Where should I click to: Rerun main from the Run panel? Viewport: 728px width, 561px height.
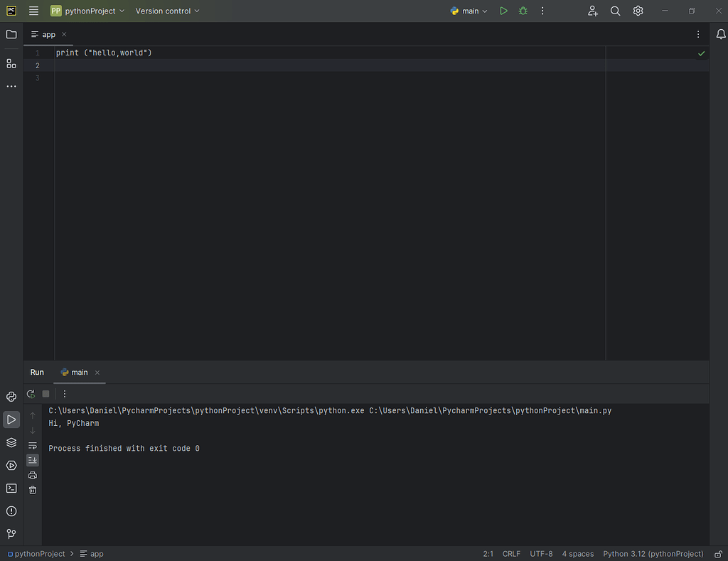click(x=30, y=393)
